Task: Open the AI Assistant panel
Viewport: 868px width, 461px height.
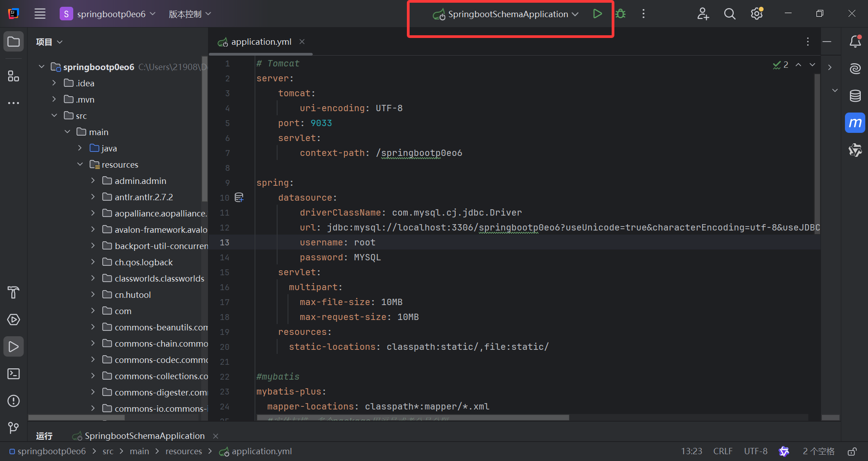Action: [x=855, y=69]
